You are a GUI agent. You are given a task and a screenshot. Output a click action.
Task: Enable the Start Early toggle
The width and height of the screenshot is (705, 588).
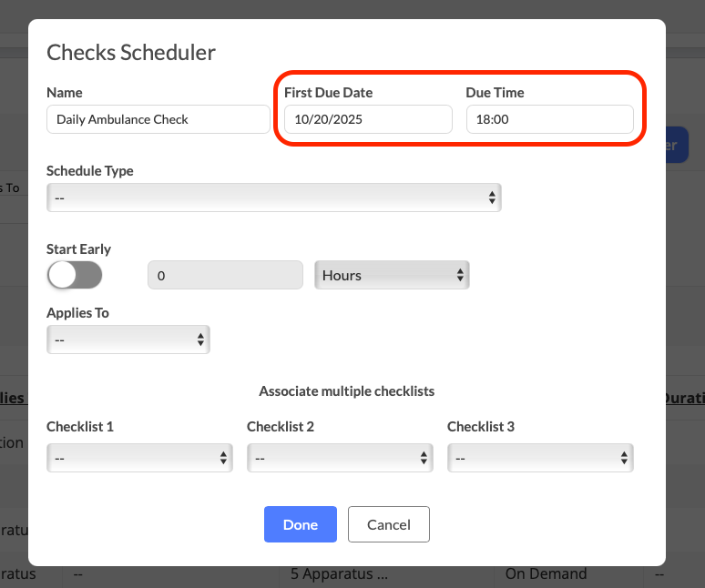pyautogui.click(x=75, y=275)
